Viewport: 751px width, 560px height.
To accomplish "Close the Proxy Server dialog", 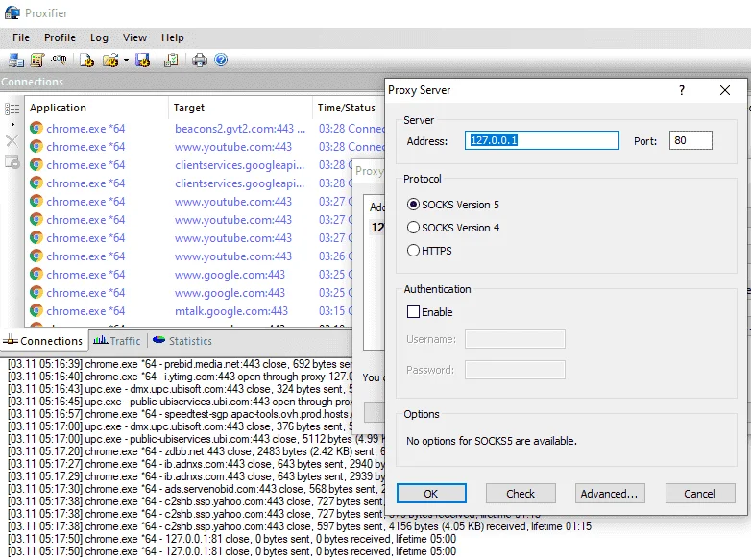I will (725, 90).
